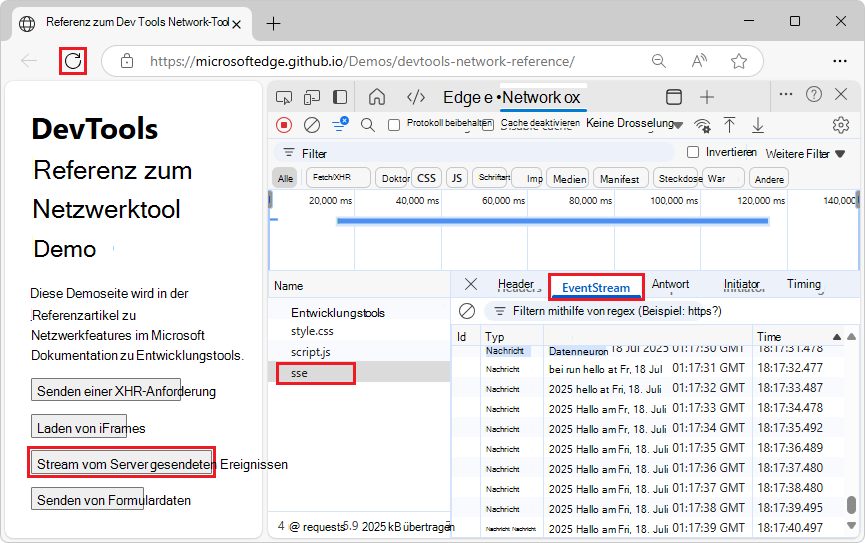Click the record network log icon

tap(284, 125)
